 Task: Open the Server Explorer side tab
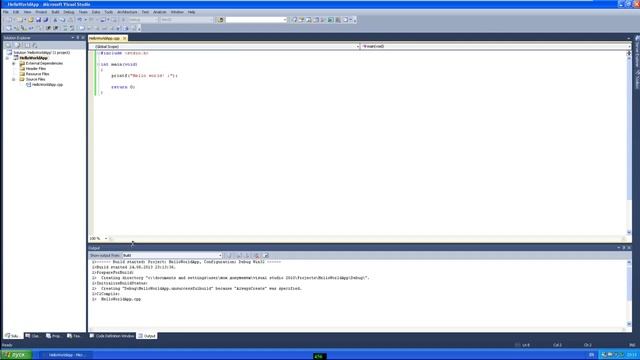[x=637, y=52]
